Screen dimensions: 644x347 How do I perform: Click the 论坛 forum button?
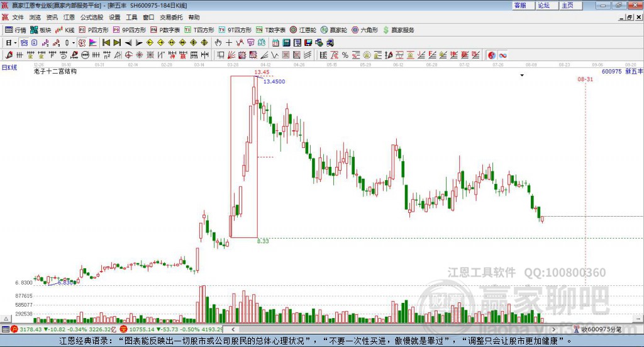click(x=547, y=5)
